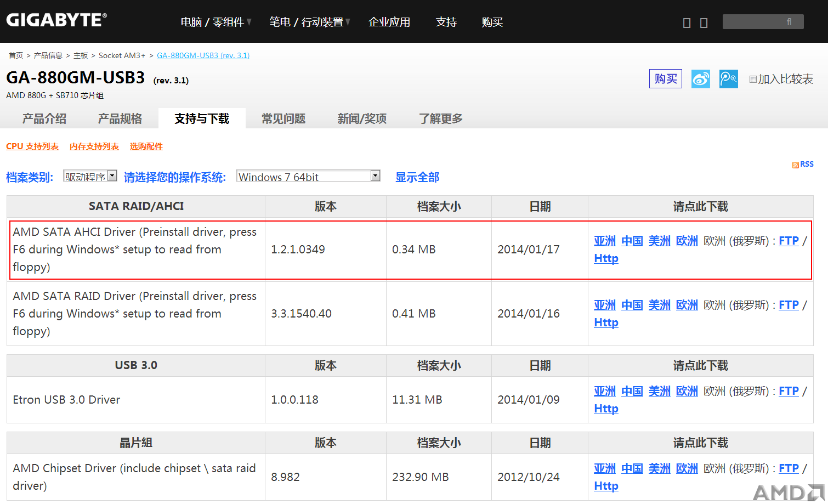Focus the top search input field
The image size is (828, 504).
[x=763, y=22]
